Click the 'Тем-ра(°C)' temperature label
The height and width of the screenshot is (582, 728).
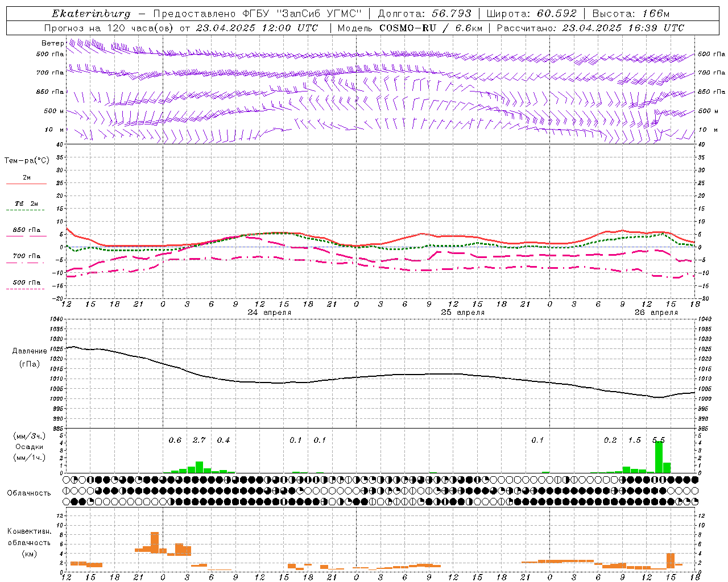[x=27, y=161]
